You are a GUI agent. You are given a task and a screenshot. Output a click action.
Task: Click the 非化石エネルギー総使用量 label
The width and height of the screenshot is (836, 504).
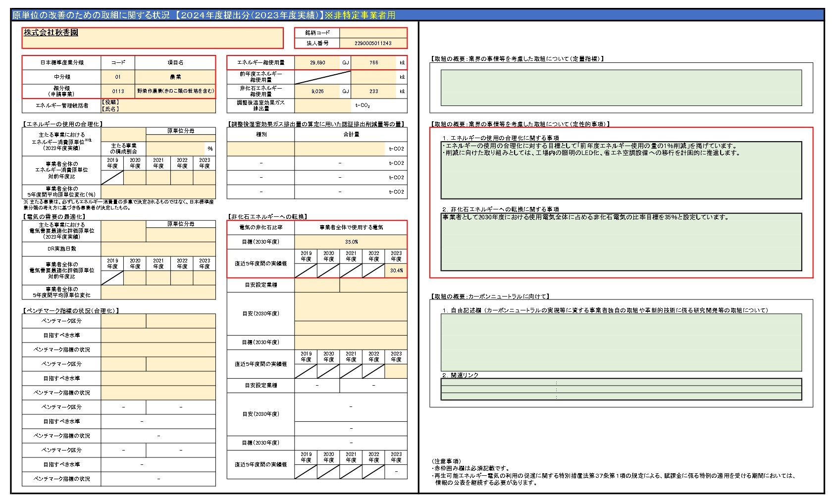(261, 91)
